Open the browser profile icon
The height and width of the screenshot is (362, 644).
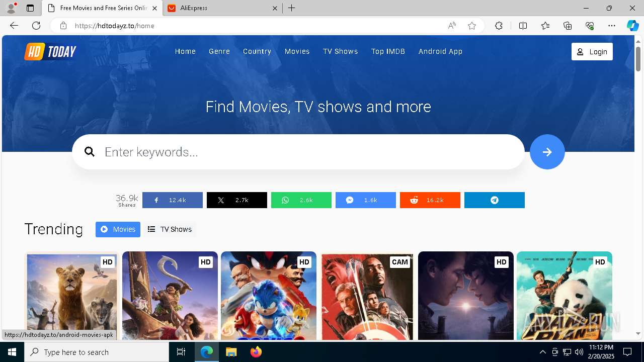click(x=11, y=8)
